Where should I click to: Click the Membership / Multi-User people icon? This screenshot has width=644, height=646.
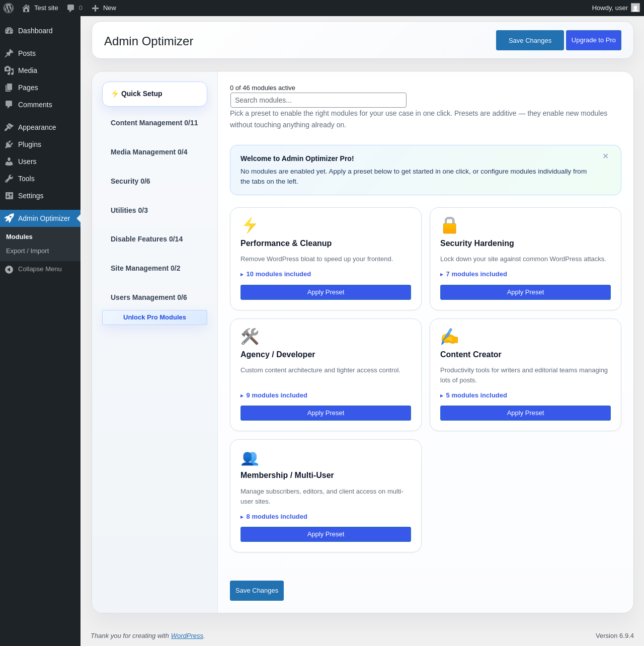click(250, 458)
